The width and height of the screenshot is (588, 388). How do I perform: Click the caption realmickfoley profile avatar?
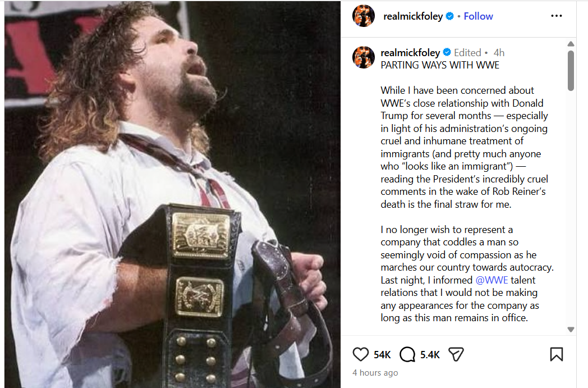click(x=363, y=57)
